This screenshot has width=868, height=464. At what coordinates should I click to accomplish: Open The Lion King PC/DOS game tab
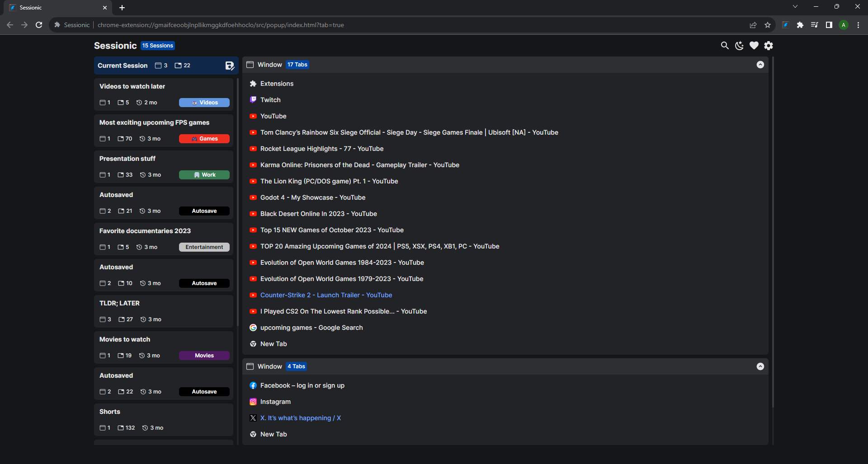(329, 181)
